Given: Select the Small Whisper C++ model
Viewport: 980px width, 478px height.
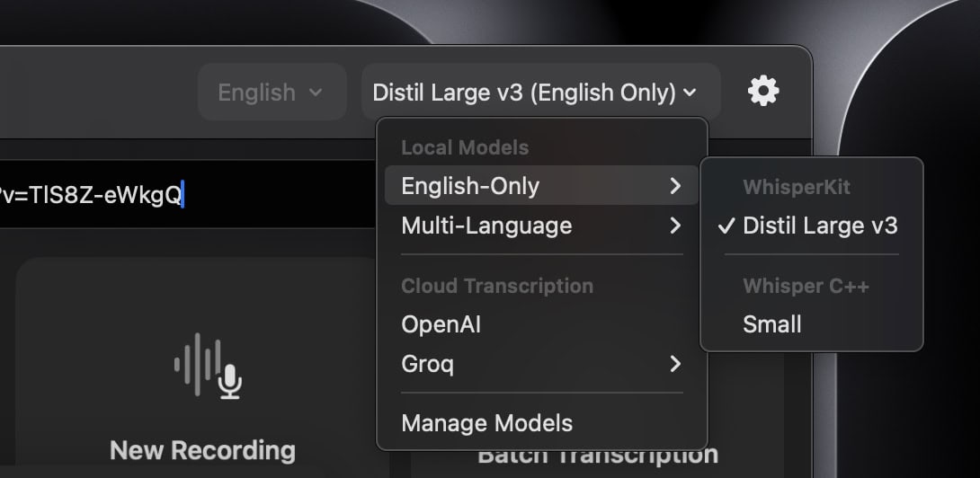Looking at the screenshot, I should click(771, 324).
